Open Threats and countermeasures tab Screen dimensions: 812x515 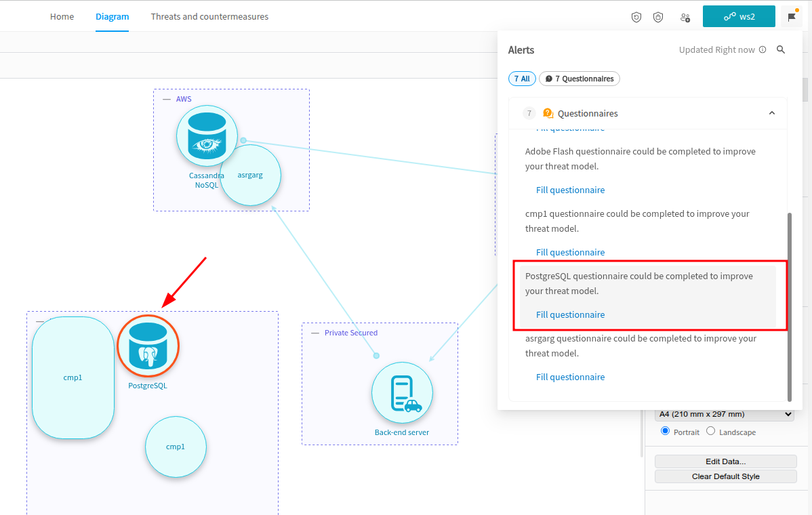point(209,16)
